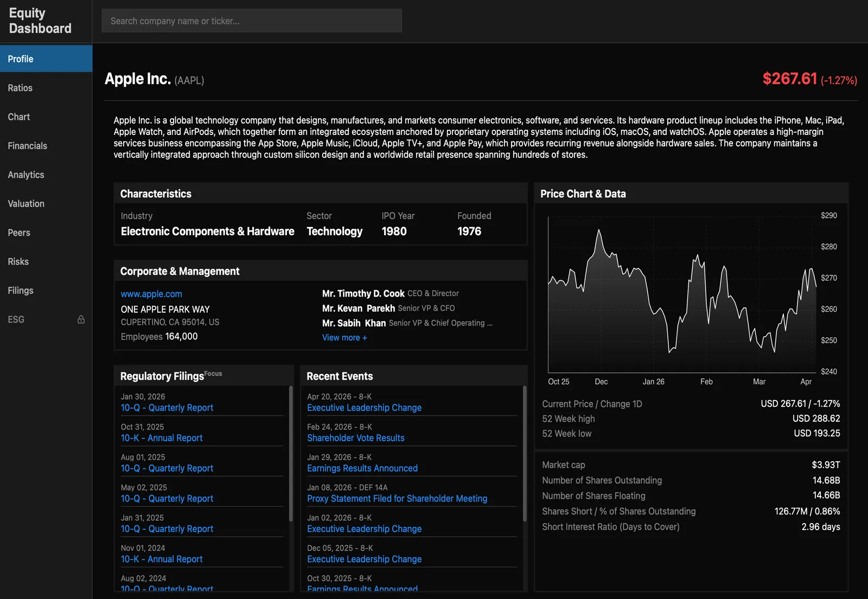Open Shareholder Vote Results event

[356, 438]
